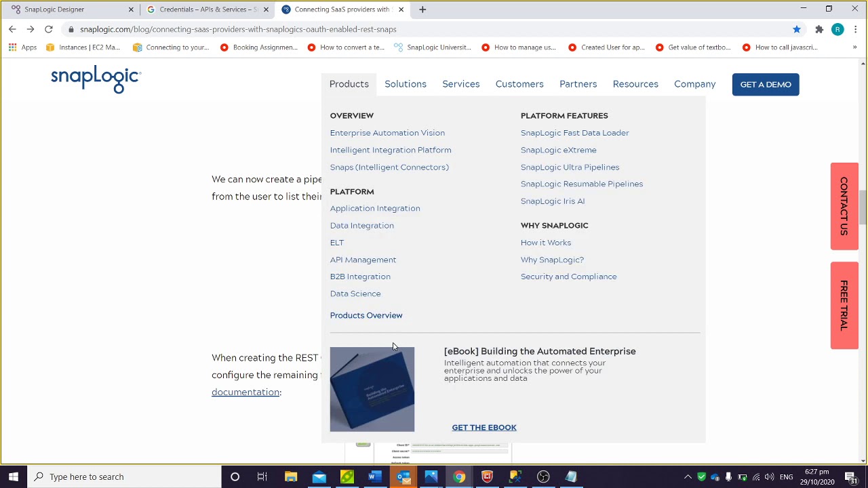The width and height of the screenshot is (868, 488).
Task: Open SnapLogic Iris AI link
Action: point(553,201)
